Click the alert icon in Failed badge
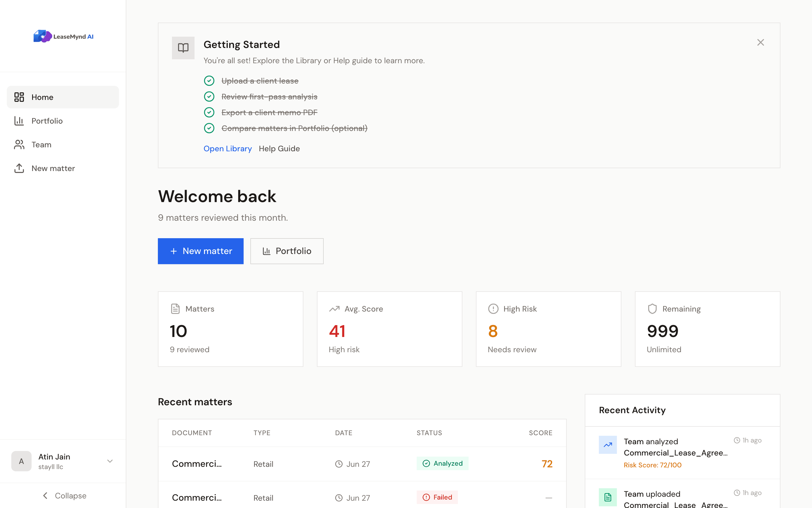The height and width of the screenshot is (508, 812). (x=426, y=497)
